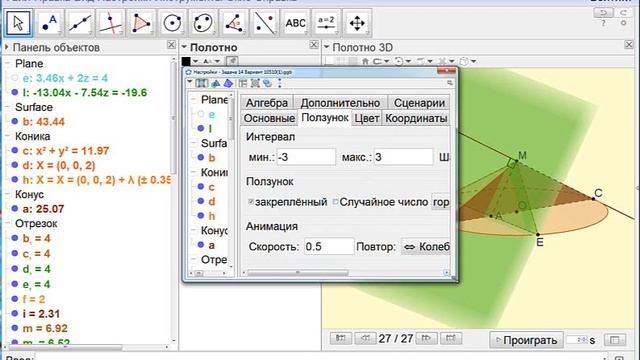Open the 3D pyramid settings icon
Screen dimensions: 640x360
tap(228, 83)
